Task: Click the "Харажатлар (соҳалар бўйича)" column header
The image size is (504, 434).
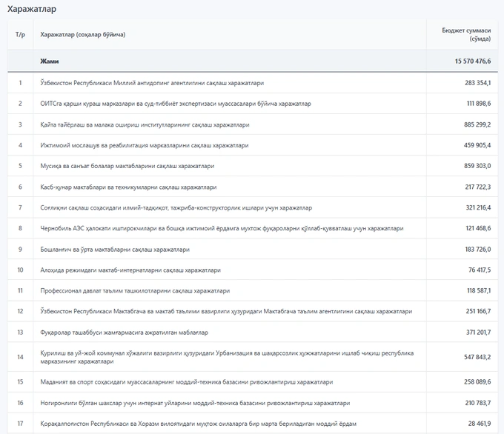Action: coord(82,35)
